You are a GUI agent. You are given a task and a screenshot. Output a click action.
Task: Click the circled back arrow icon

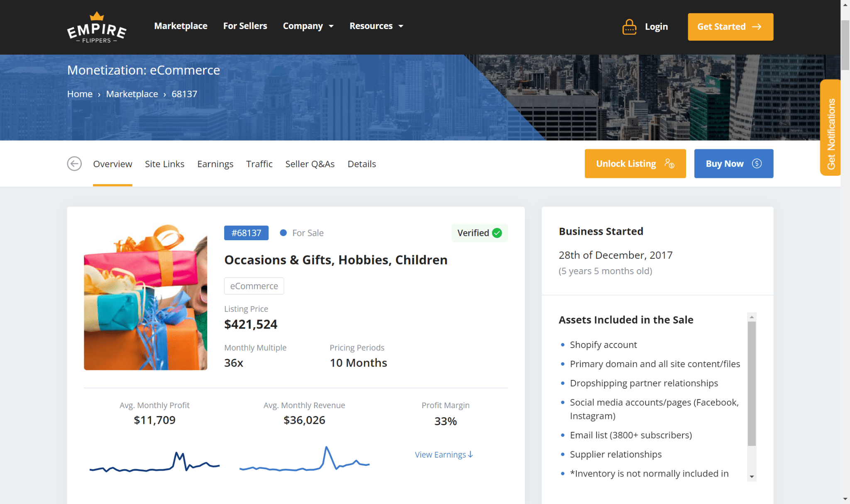pyautogui.click(x=74, y=164)
